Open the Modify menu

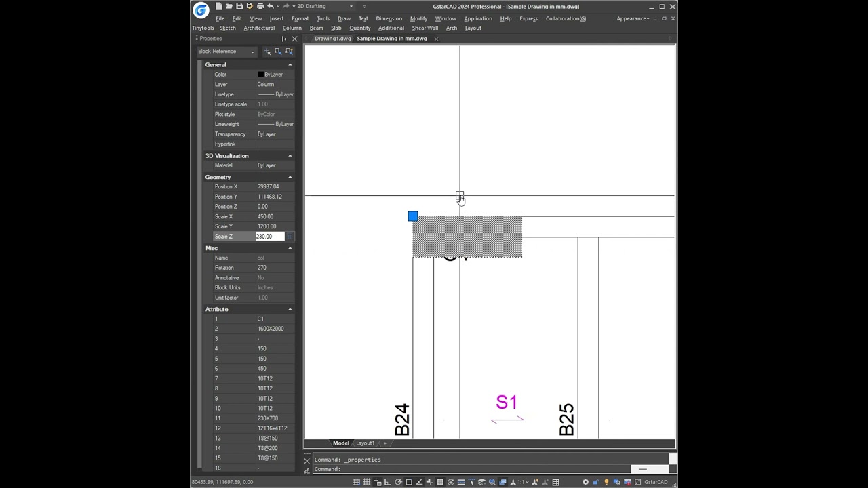tap(418, 18)
